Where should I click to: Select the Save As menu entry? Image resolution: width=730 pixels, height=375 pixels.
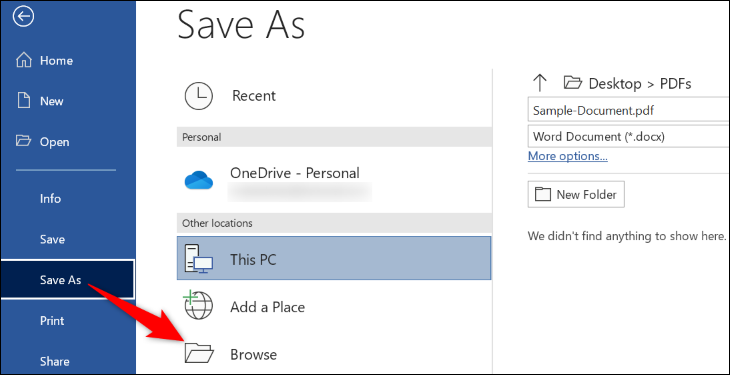point(68,280)
